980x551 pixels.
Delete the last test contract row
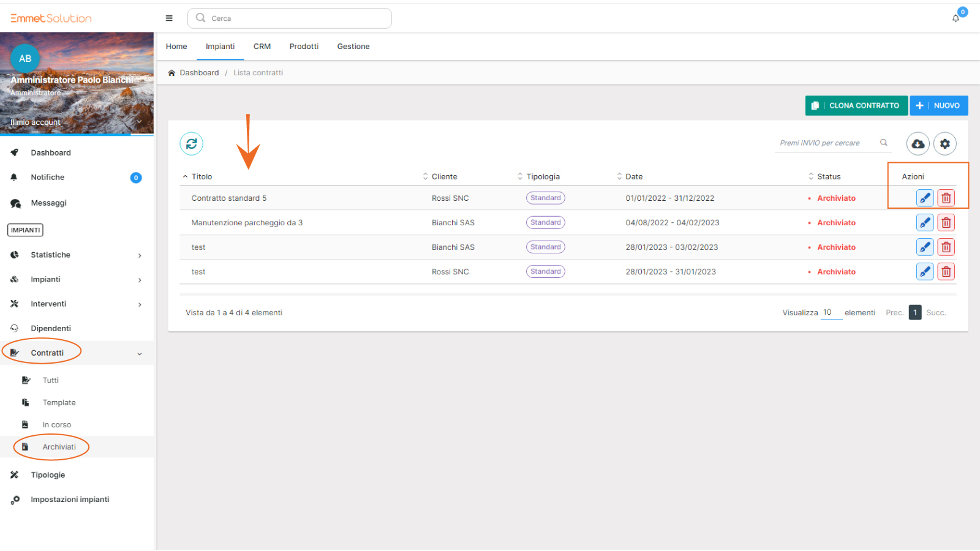(x=946, y=272)
